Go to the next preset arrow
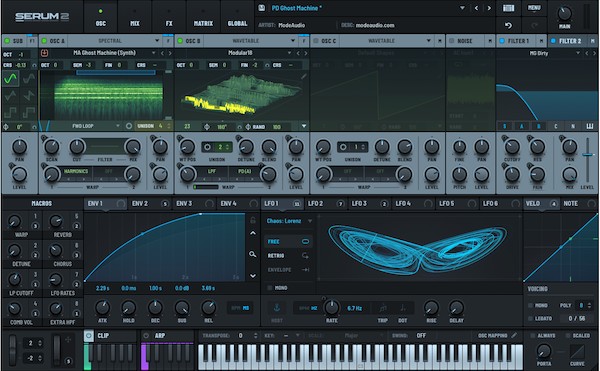 coord(489,8)
